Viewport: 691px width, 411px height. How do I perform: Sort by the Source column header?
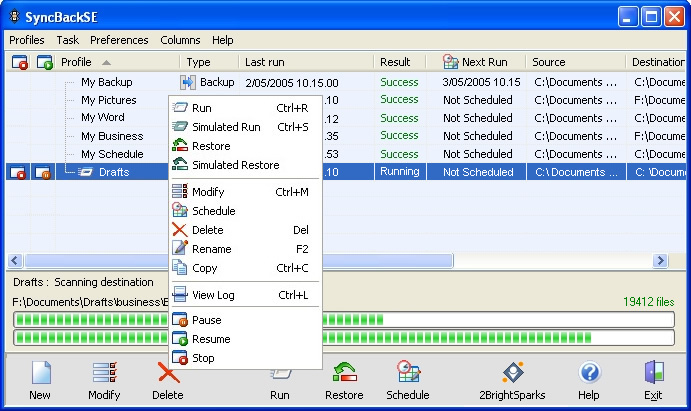tap(575, 62)
